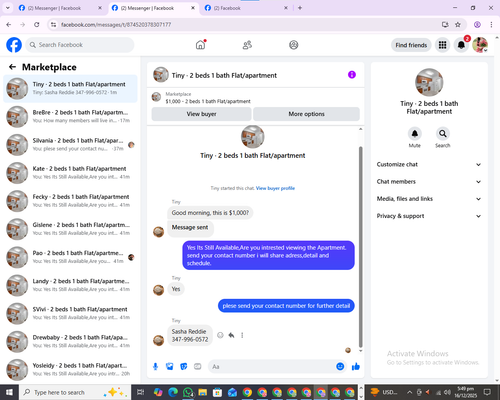Viewport: 500px width, 400px height.
Task: Open more options for Sasha Reddie message
Action: (x=242, y=335)
